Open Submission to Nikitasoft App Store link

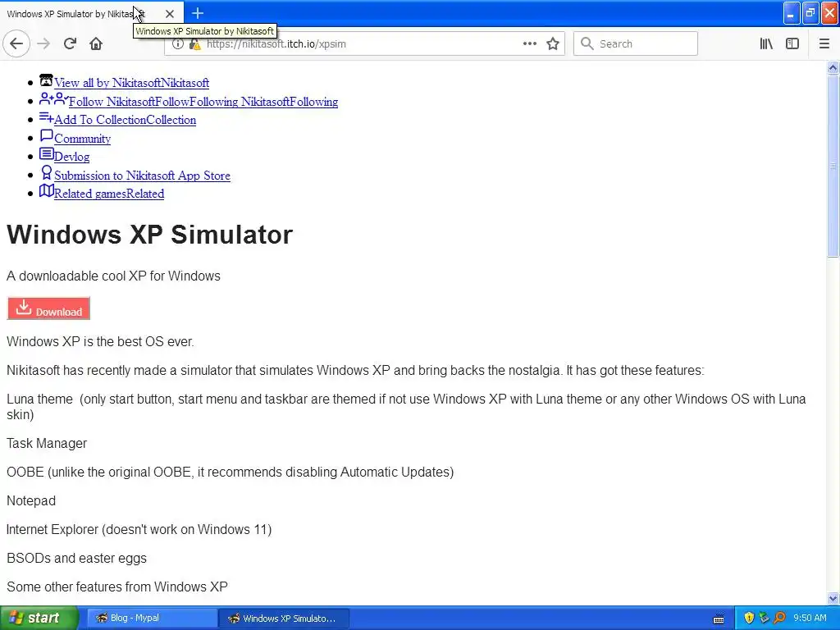(x=142, y=176)
